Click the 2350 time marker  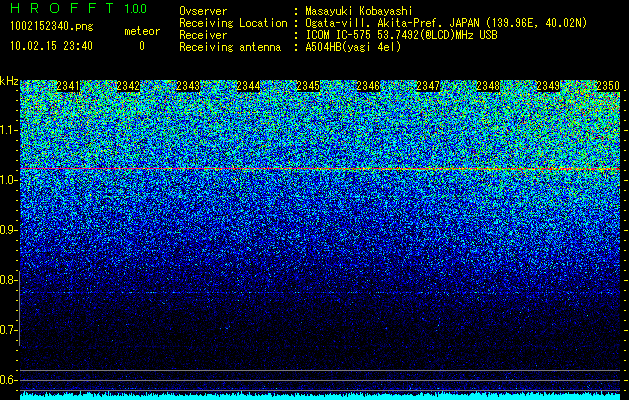coord(608,86)
